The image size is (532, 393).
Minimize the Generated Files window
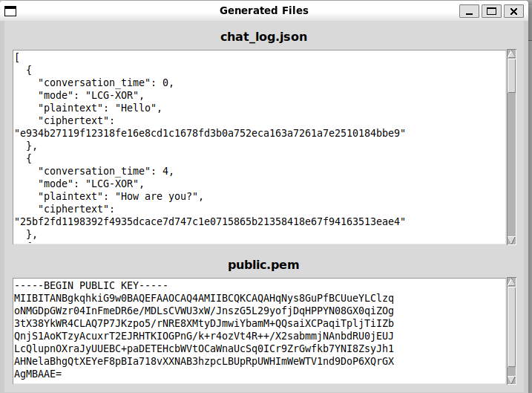(469, 11)
